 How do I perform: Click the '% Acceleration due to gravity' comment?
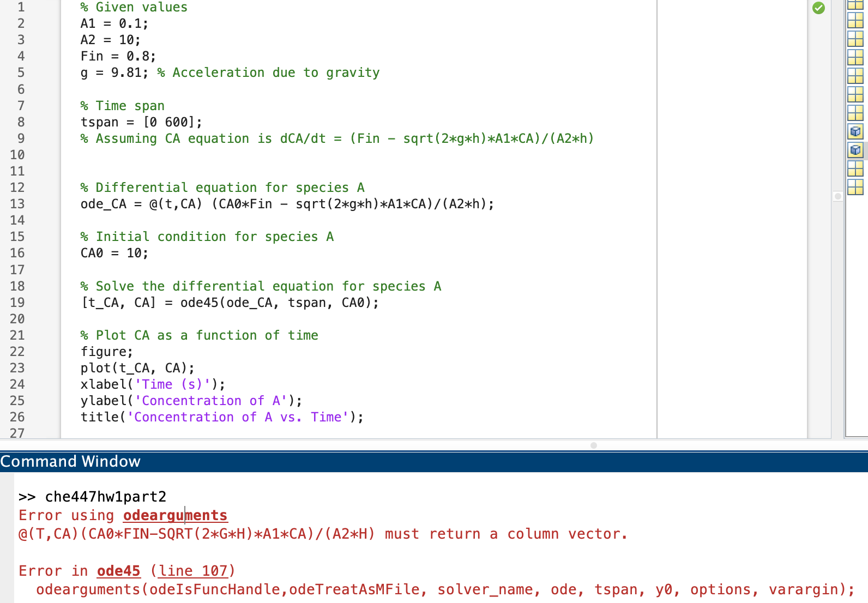coord(268,73)
